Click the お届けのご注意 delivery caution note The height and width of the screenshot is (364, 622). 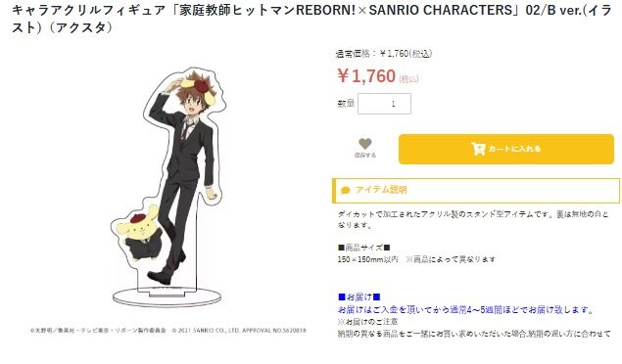tap(367, 322)
